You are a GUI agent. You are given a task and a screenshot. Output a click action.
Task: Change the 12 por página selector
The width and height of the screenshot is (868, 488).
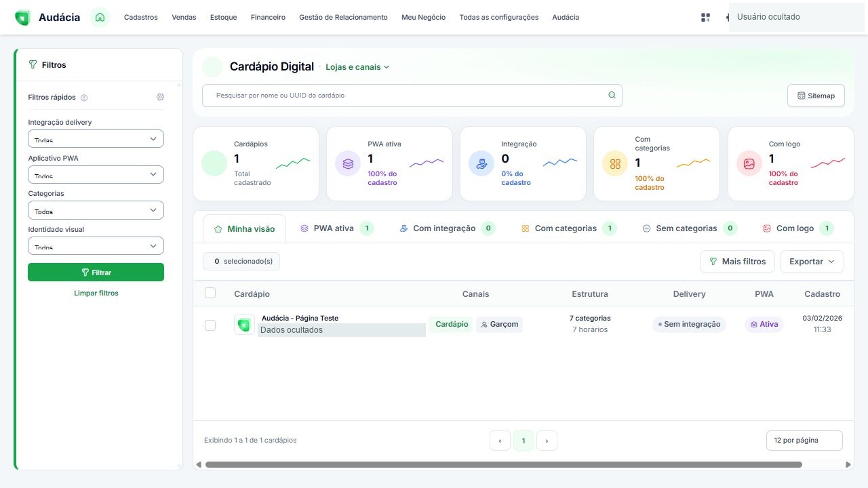[x=804, y=441]
